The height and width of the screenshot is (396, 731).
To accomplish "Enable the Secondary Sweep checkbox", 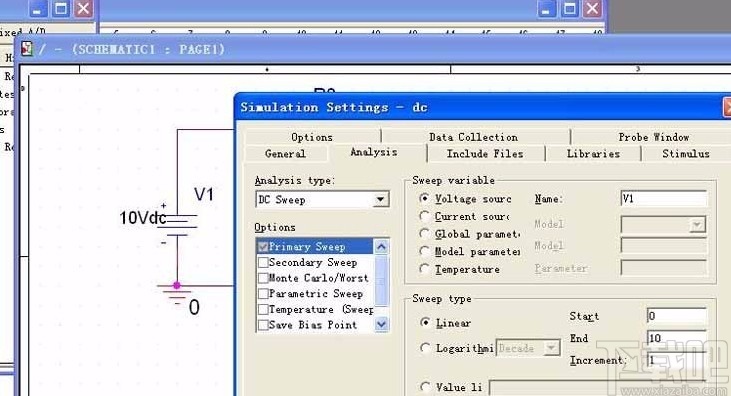I will [263, 263].
